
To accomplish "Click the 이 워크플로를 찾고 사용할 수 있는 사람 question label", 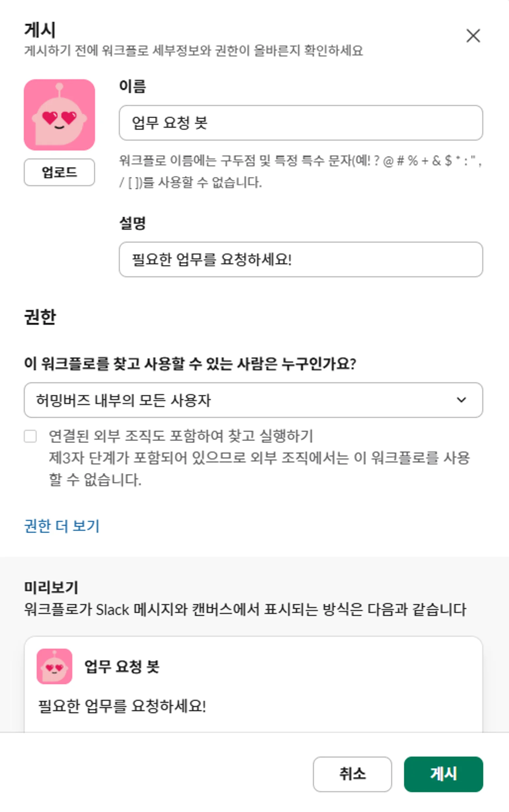I will pyautogui.click(x=190, y=364).
